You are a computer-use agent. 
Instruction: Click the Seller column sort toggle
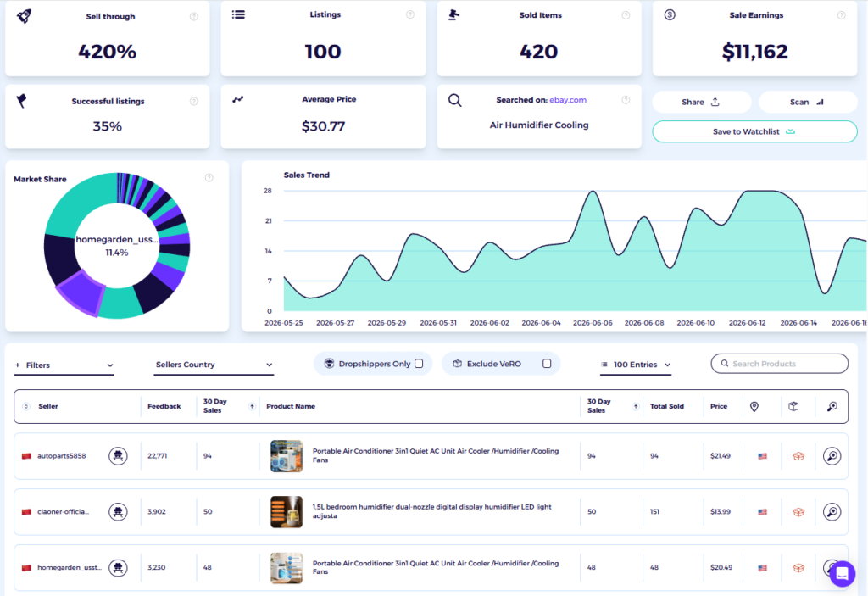(x=26, y=407)
